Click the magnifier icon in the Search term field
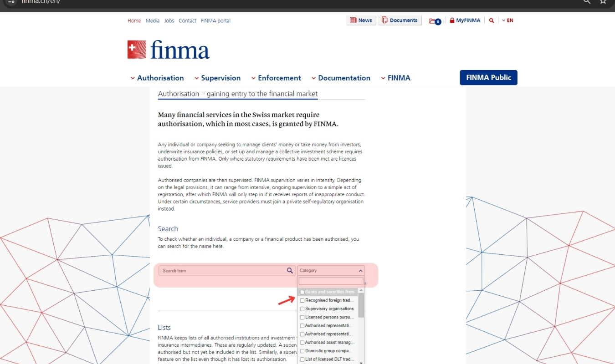615x364 pixels. 290,270
